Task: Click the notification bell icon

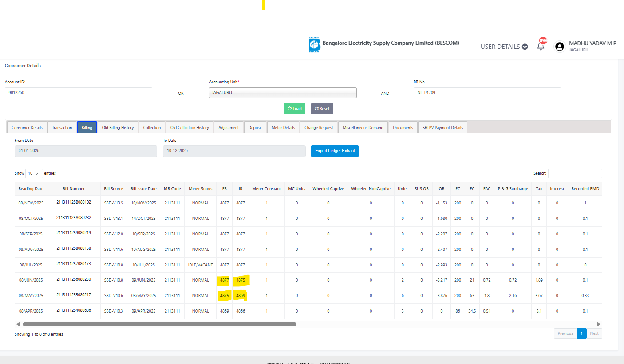Action: (541, 46)
